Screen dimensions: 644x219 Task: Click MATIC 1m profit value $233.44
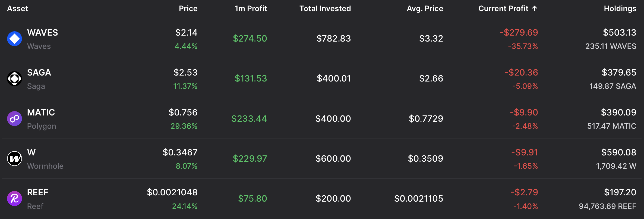tap(249, 119)
